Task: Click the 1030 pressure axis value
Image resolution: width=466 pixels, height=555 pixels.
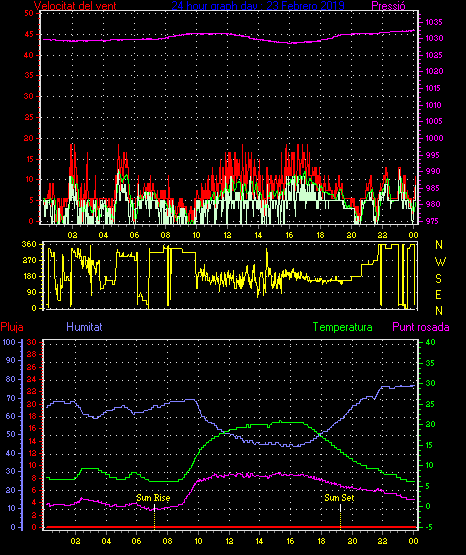Action: [433, 38]
